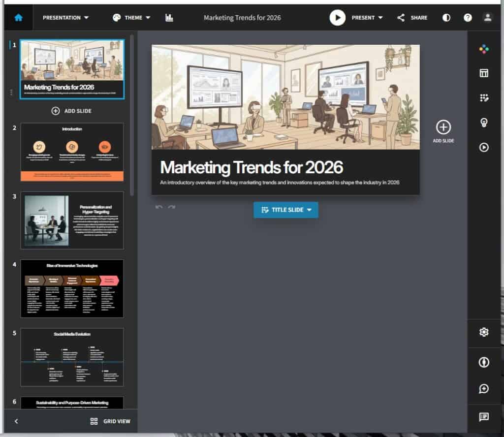This screenshot has height=437, width=504.
Task: Click the Share button
Action: 412,18
